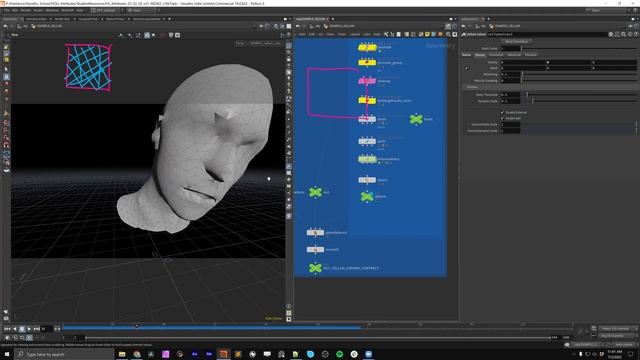Click the Auto Update button
This screenshot has width=640, height=360.
click(624, 345)
